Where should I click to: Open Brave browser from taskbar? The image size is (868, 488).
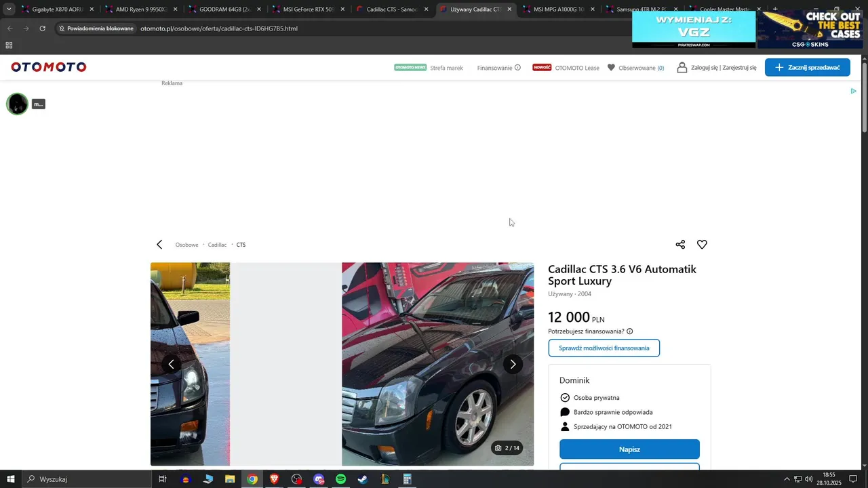274,479
